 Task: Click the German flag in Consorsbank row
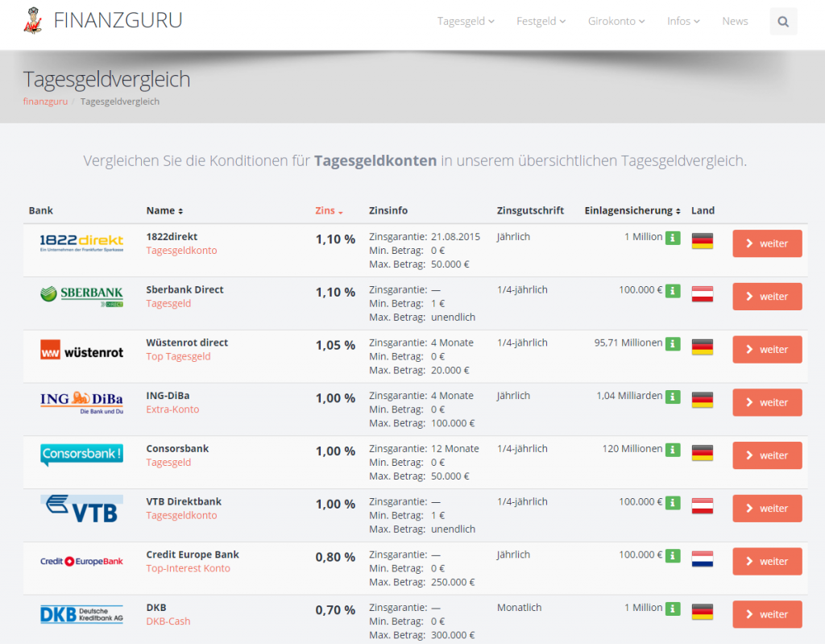pyautogui.click(x=703, y=453)
